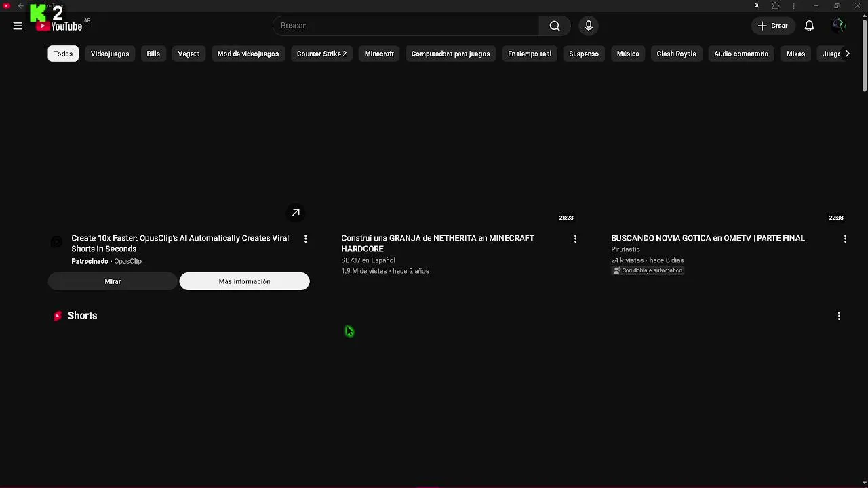Viewport: 868px width, 488px height.
Task: Open options for NETHERITA Minecraft video
Action: coord(575,239)
